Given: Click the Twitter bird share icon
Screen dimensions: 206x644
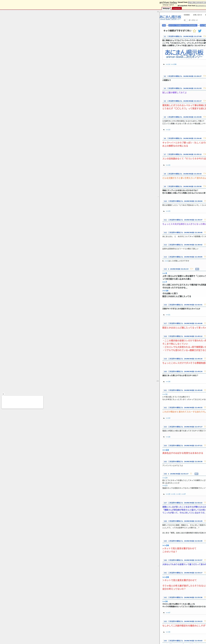Looking at the screenshot, I should pyautogui.click(x=200, y=31).
